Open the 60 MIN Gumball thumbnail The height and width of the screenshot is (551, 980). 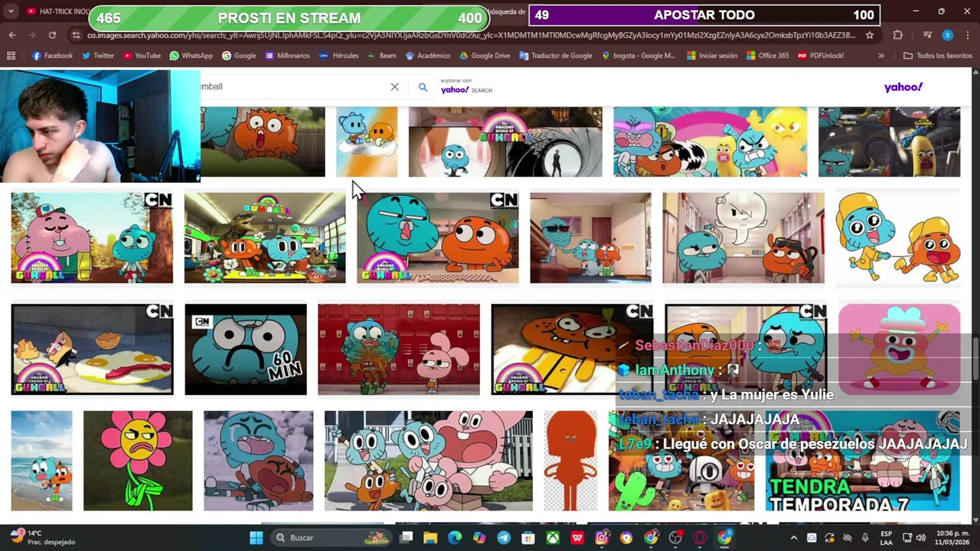pos(246,350)
